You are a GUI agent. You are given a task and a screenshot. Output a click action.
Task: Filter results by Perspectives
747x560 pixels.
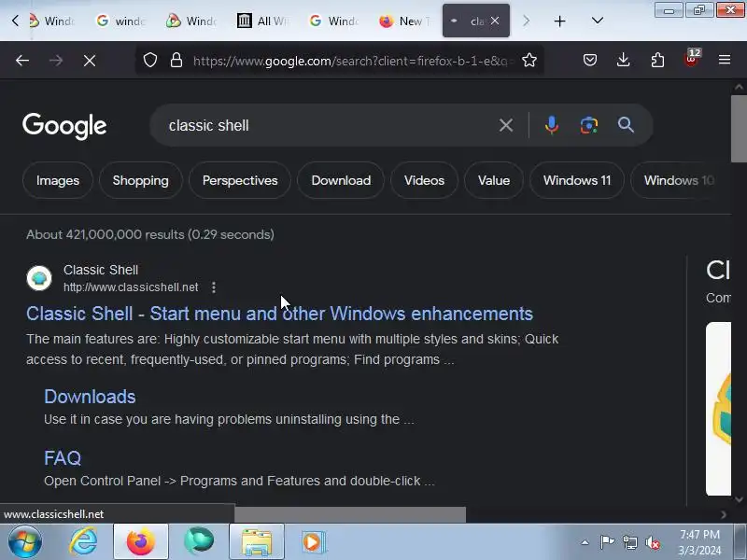tap(240, 180)
